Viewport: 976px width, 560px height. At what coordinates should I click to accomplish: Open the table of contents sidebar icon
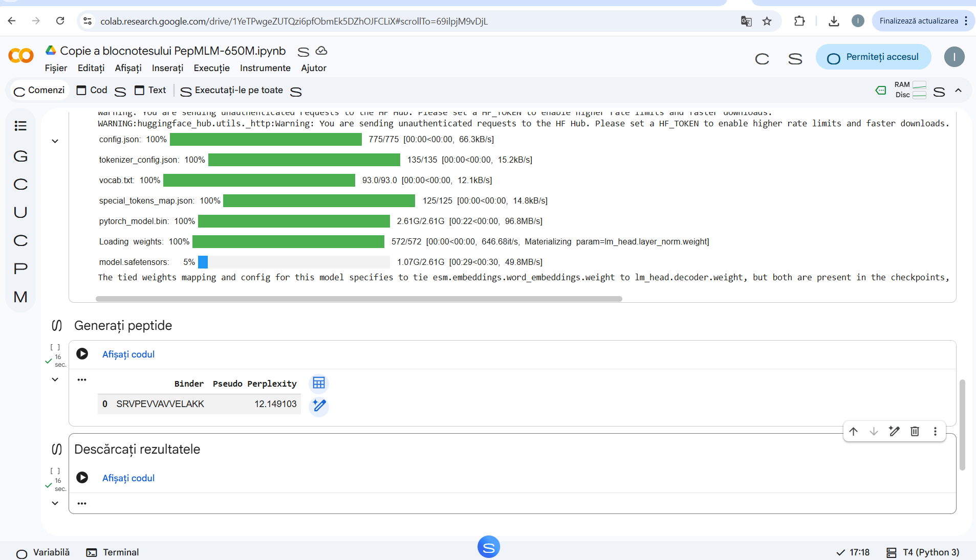20,126
